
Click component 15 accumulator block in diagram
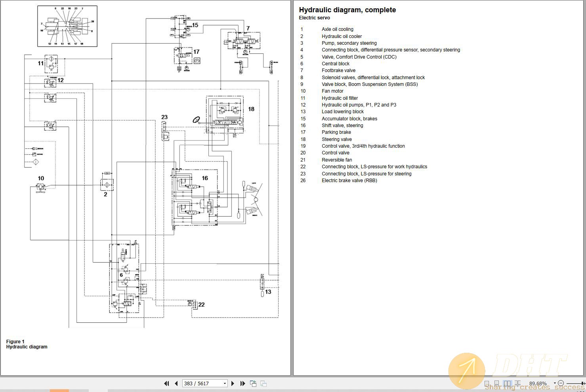pyautogui.click(x=181, y=27)
